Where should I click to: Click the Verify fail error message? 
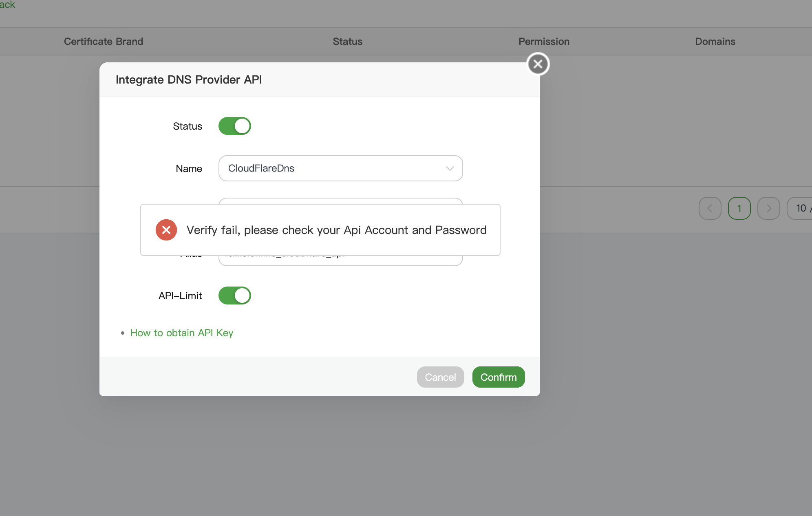pyautogui.click(x=336, y=230)
